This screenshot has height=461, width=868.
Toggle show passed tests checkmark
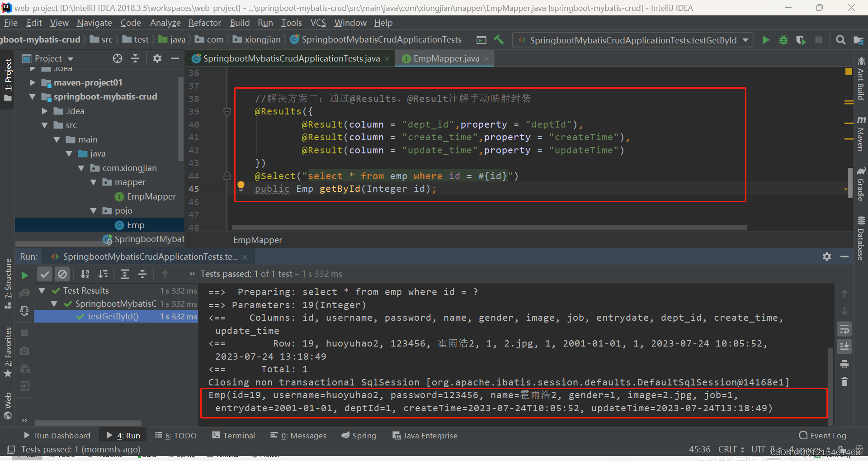tap(44, 274)
